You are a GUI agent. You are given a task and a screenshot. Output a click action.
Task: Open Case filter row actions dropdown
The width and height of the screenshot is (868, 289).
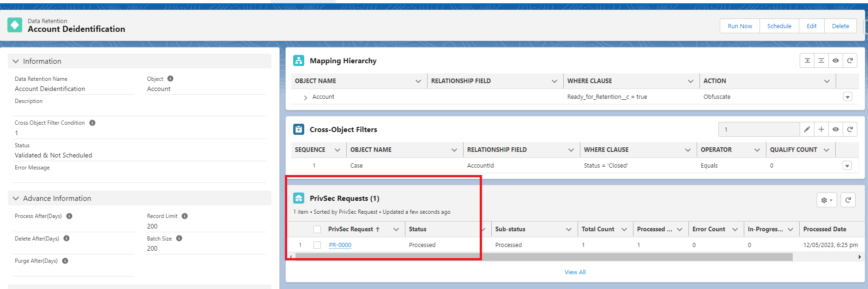click(847, 166)
